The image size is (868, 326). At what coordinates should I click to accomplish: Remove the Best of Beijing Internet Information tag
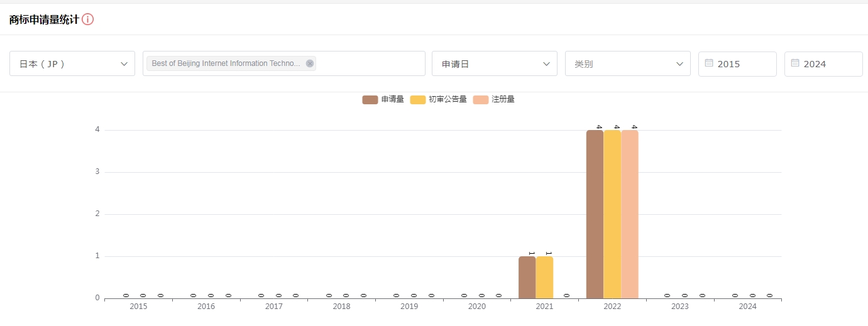tap(310, 63)
